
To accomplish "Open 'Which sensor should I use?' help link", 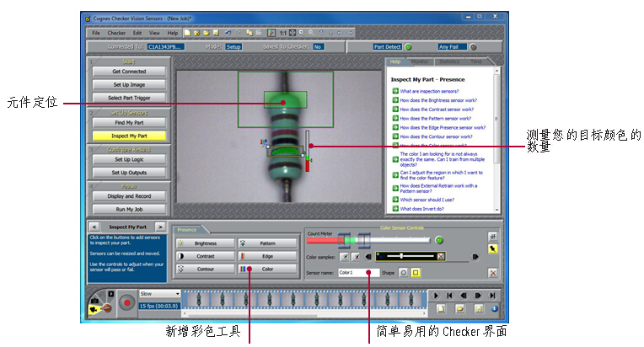I will coord(427,200).
